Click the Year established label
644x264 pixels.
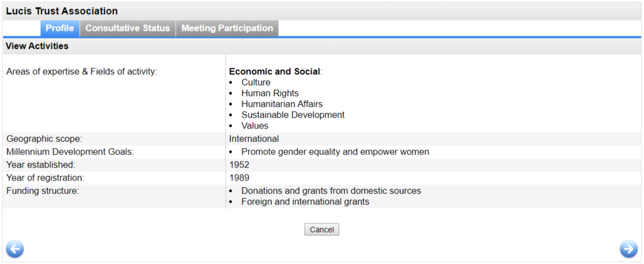pyautogui.click(x=41, y=165)
